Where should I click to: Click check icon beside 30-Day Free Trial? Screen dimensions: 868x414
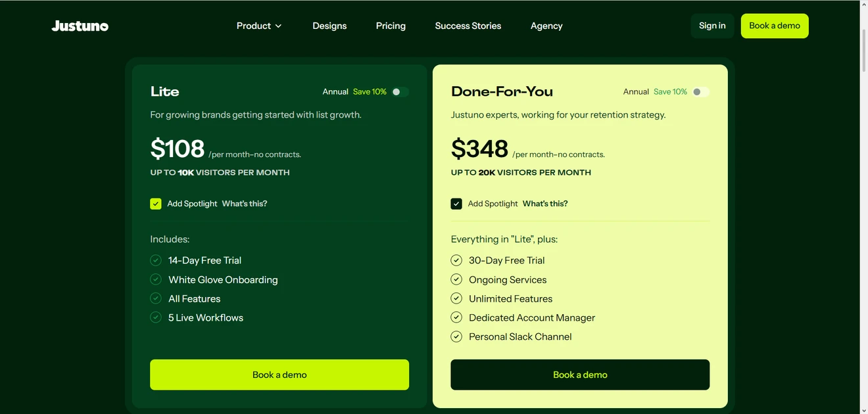pos(456,260)
